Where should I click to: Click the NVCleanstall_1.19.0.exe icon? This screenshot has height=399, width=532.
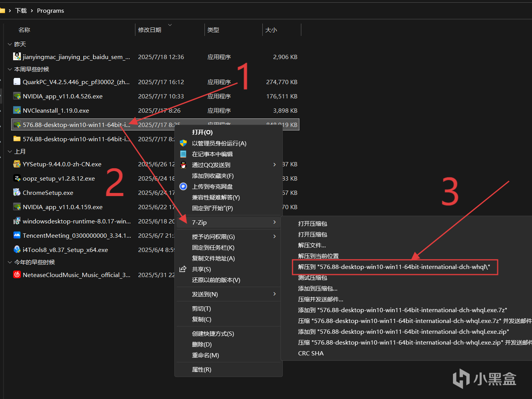[17, 110]
